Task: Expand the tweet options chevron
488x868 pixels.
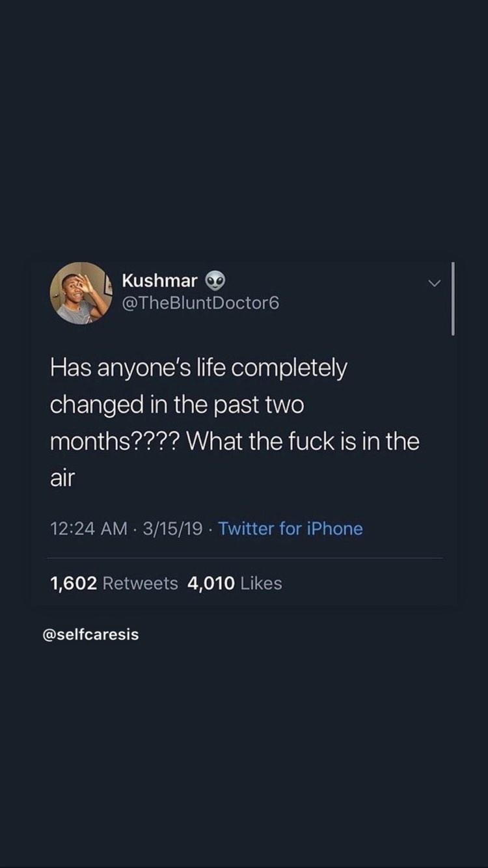Action: coord(435,284)
